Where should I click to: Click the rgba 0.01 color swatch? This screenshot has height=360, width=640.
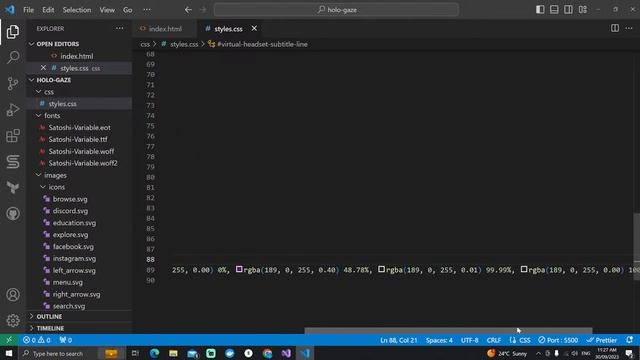pyautogui.click(x=381, y=269)
